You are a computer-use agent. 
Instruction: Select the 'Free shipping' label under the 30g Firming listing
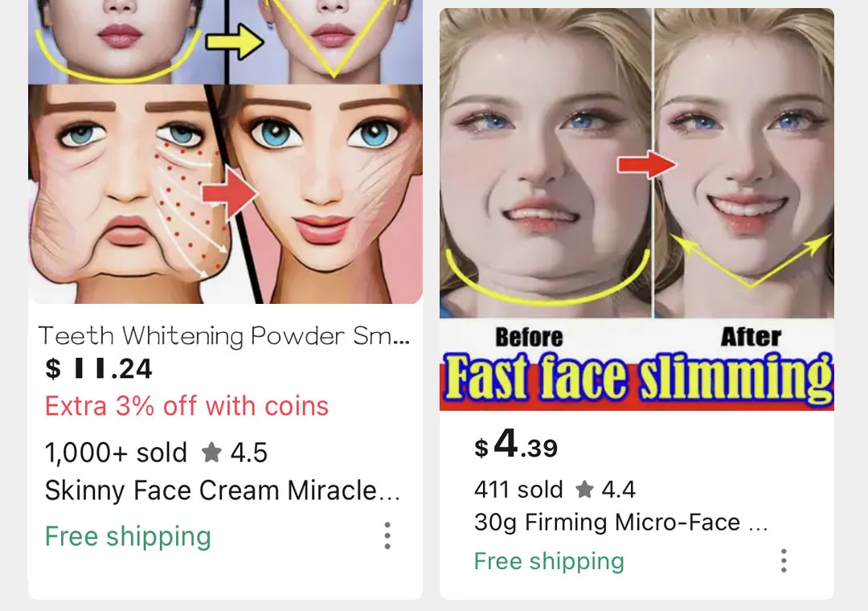click(549, 561)
